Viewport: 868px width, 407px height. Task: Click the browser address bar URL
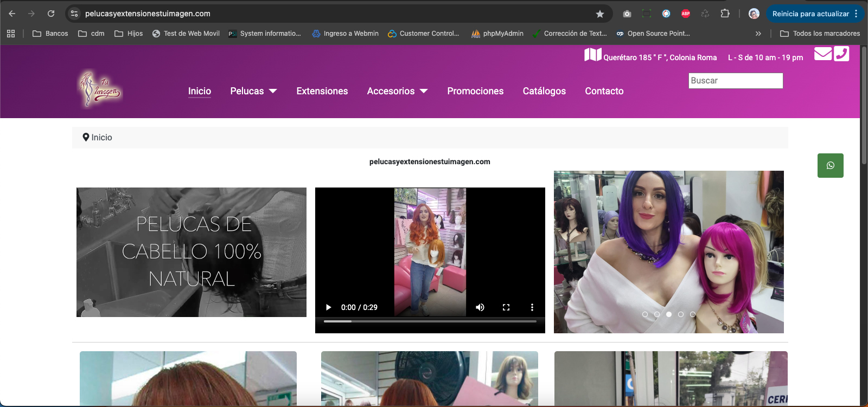click(x=148, y=14)
